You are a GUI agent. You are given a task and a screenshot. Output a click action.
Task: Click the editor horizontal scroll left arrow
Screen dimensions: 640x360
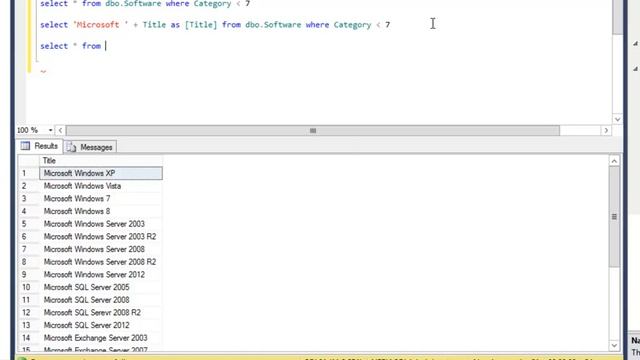coord(60,130)
